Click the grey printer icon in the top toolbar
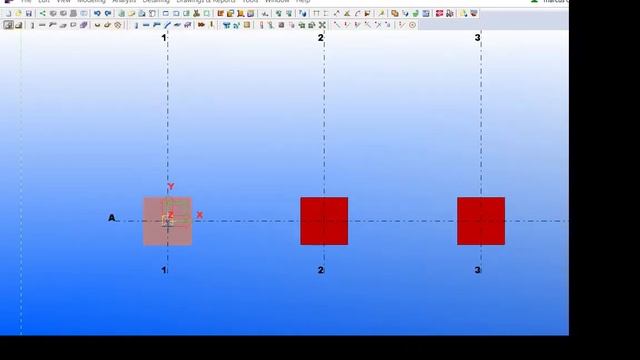The height and width of the screenshot is (360, 640). [x=73, y=13]
